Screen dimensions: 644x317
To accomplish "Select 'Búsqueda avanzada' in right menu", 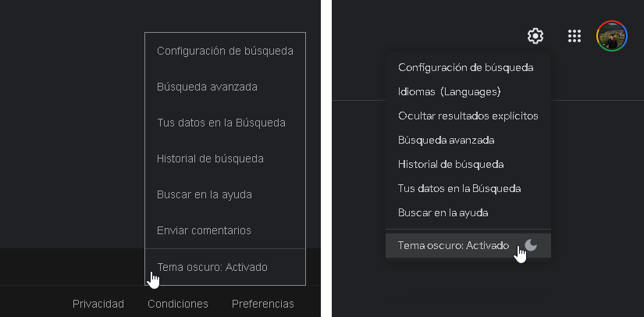I will (468, 141).
